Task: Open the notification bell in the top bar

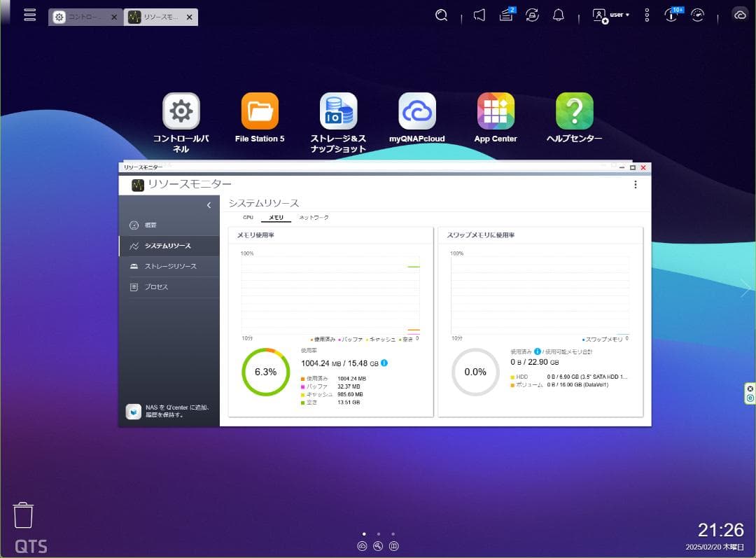Action: click(x=559, y=15)
